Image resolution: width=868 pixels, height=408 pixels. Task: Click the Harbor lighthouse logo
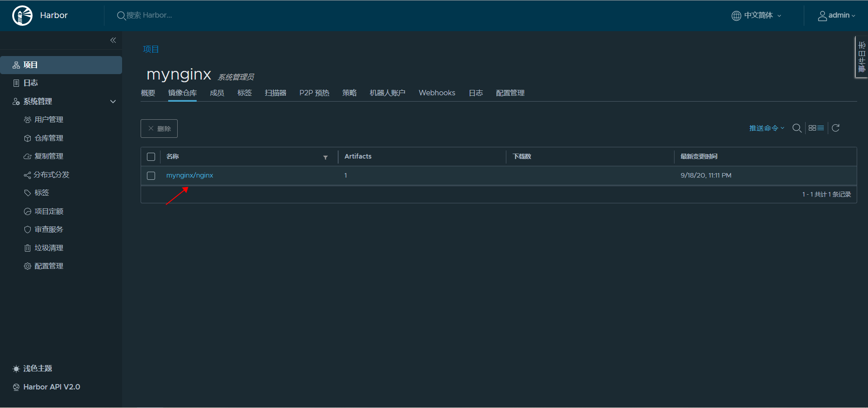pos(22,15)
